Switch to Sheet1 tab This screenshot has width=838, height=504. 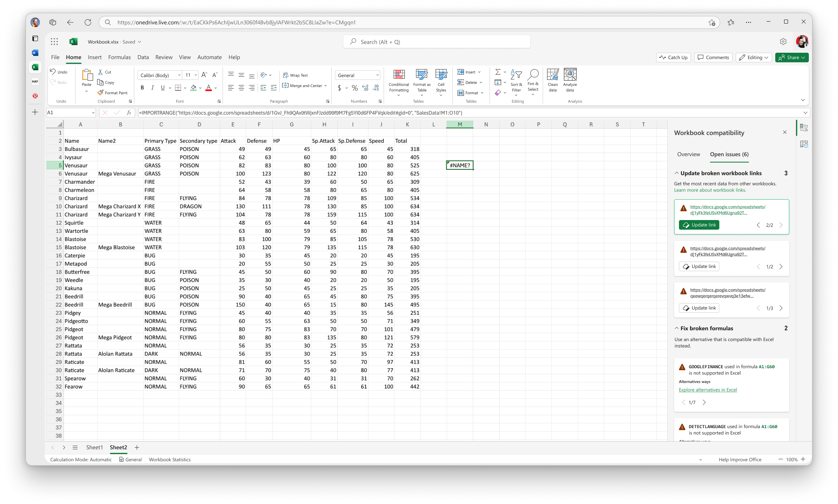click(x=94, y=448)
